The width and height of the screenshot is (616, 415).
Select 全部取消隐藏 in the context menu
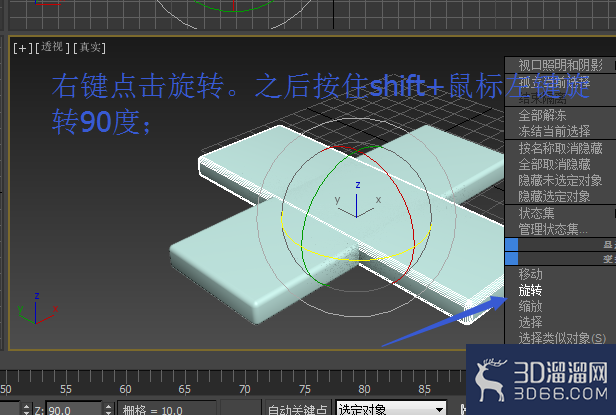[554, 164]
